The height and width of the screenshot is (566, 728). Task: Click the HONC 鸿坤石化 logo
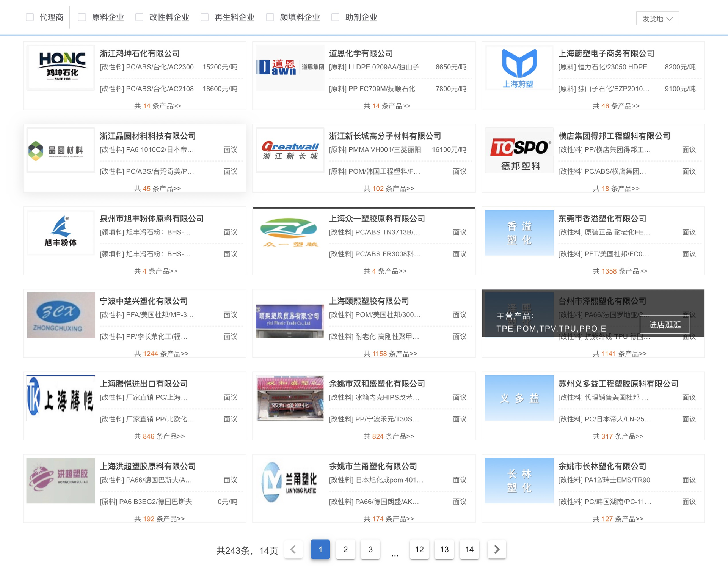coord(61,68)
